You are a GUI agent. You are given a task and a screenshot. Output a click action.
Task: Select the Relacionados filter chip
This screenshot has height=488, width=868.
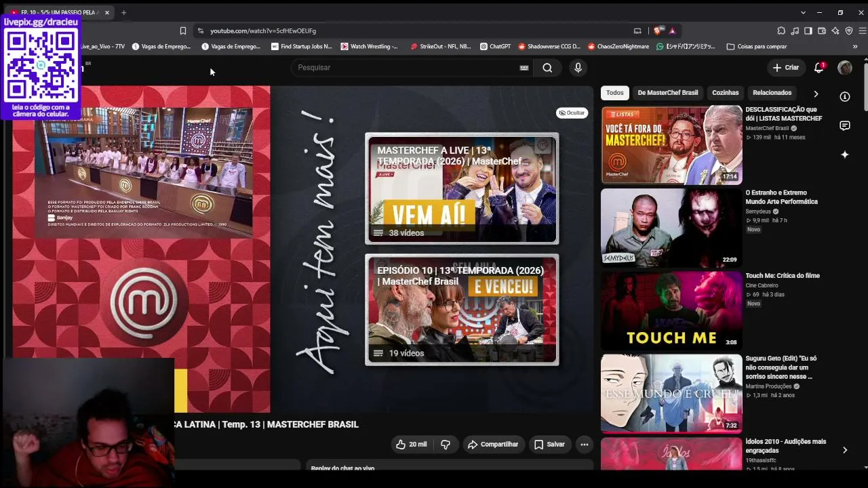(x=772, y=93)
